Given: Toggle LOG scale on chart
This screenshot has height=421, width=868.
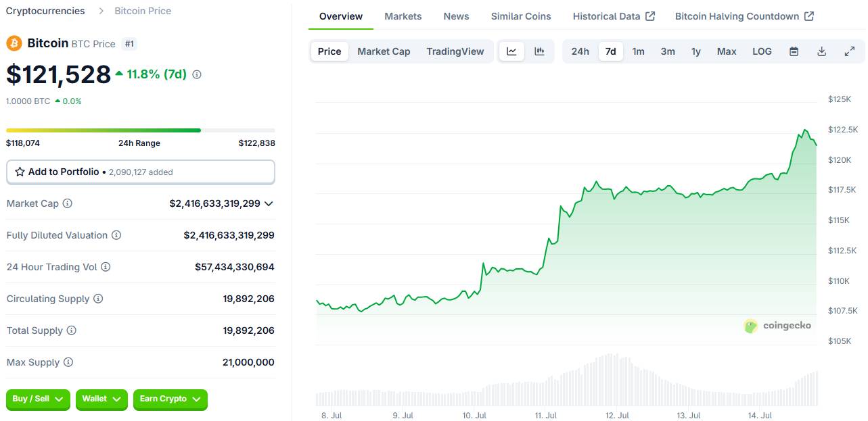Looking at the screenshot, I should coord(762,51).
